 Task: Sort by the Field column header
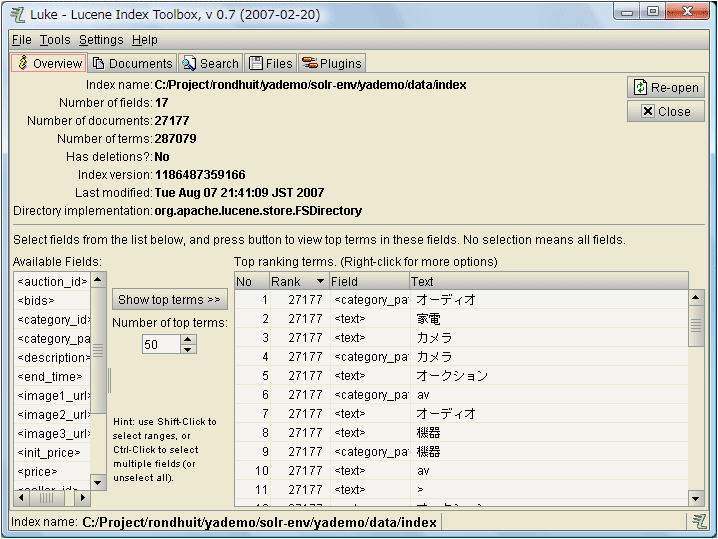click(x=369, y=281)
